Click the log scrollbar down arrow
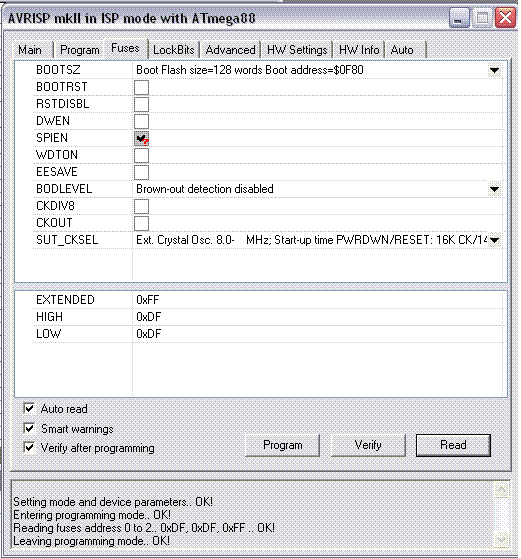521x558 pixels. pos(501,540)
